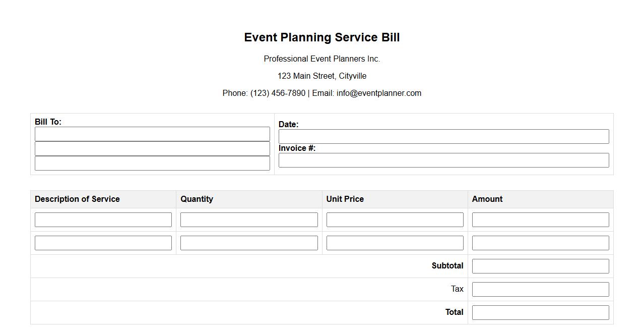Viewport: 644px width, 328px height.
Task: Focus first row Unit Price field
Action: (x=395, y=220)
